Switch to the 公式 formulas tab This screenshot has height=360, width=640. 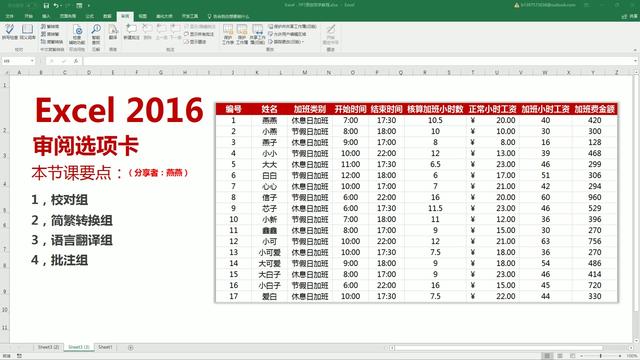(x=90, y=16)
